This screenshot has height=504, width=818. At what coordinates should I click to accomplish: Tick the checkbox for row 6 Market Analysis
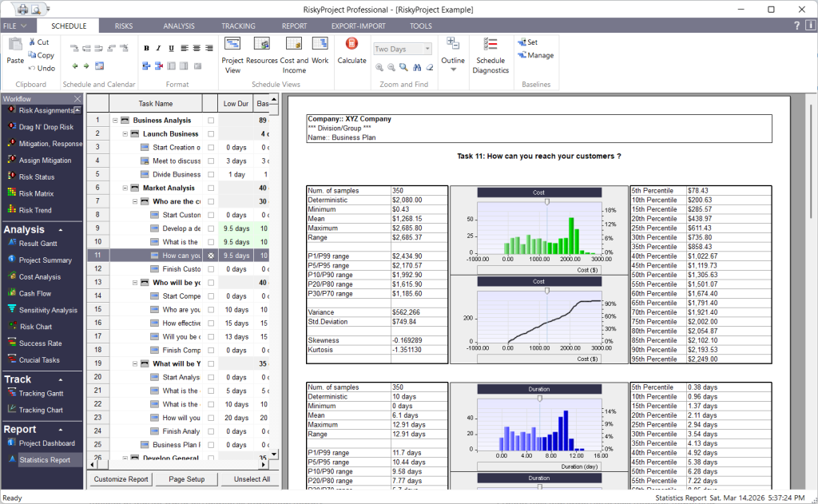pos(211,189)
